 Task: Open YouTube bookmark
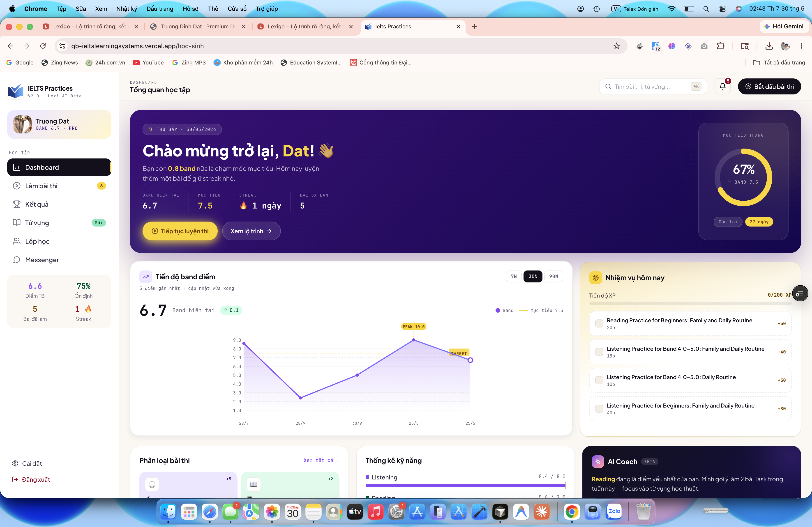[x=148, y=63]
